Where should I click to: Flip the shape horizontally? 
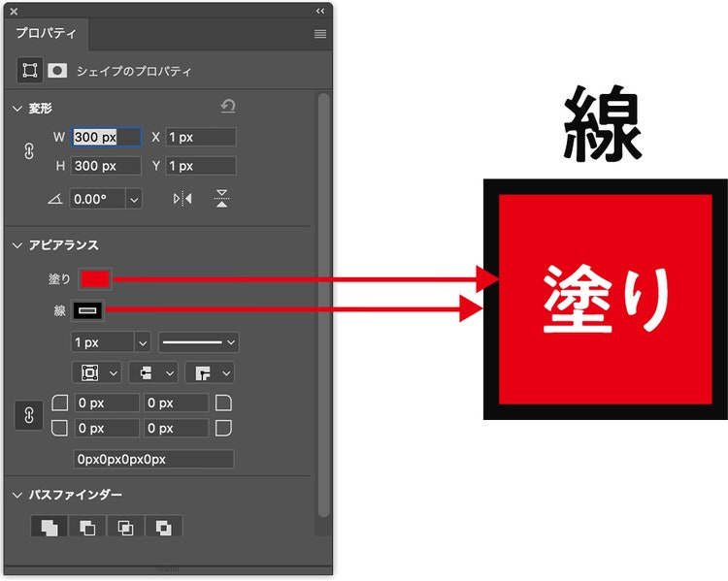click(x=182, y=199)
